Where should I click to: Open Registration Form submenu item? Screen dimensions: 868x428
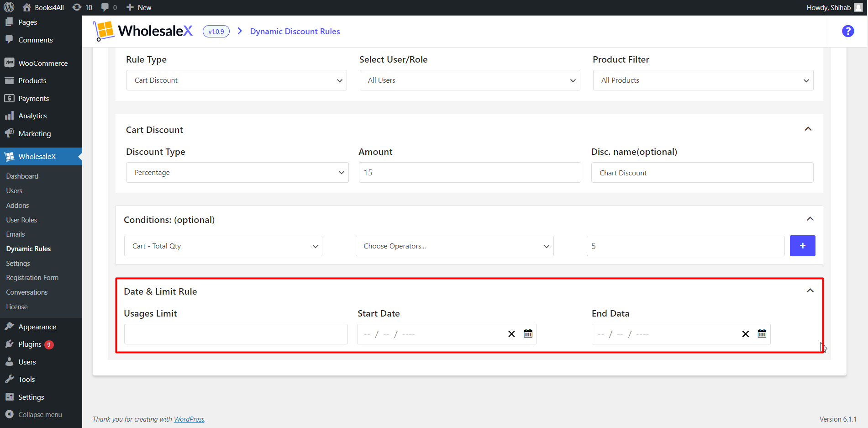click(32, 277)
